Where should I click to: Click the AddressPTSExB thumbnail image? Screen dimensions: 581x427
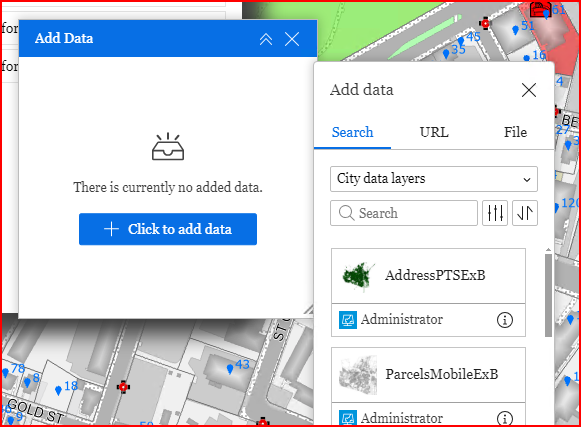pos(358,276)
